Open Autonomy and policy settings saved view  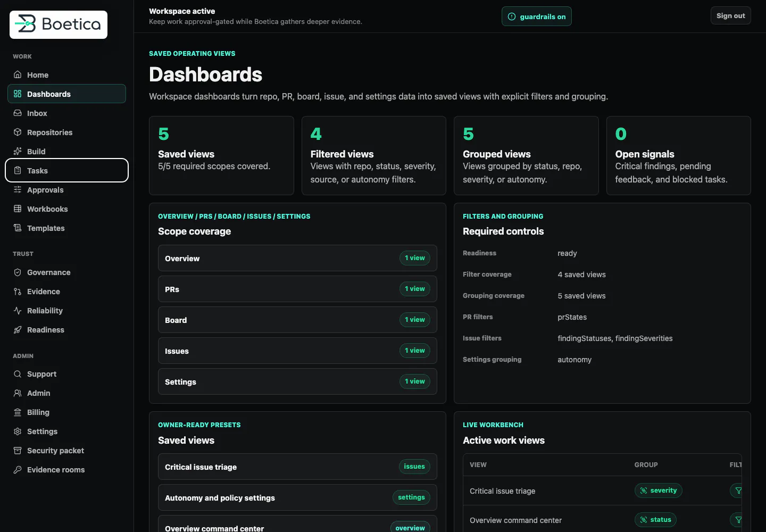pos(297,497)
